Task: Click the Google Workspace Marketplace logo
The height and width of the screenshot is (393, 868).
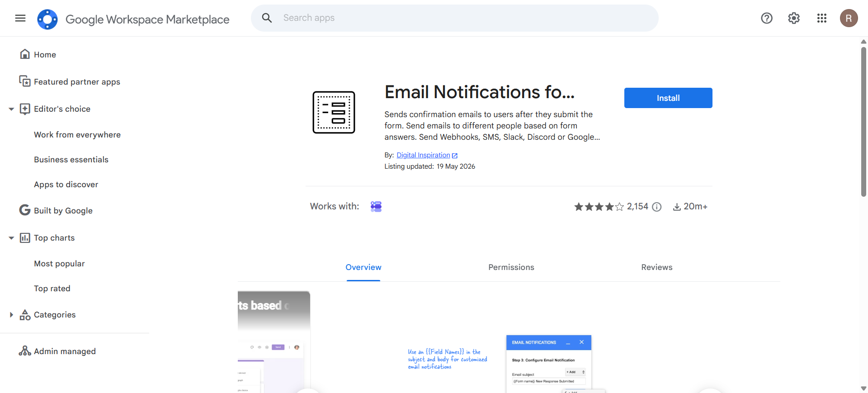Action: (x=47, y=19)
